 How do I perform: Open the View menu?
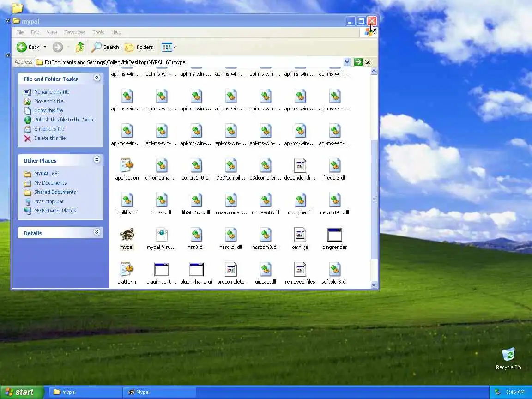(x=52, y=32)
